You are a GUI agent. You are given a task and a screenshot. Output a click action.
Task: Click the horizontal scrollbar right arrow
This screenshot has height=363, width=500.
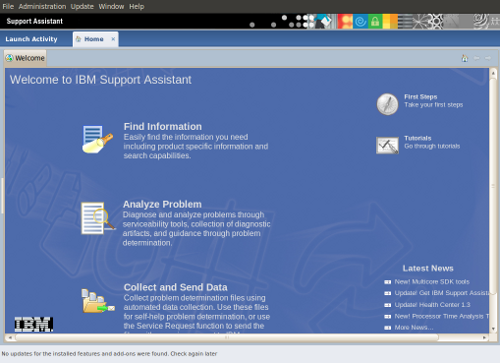[484, 338]
